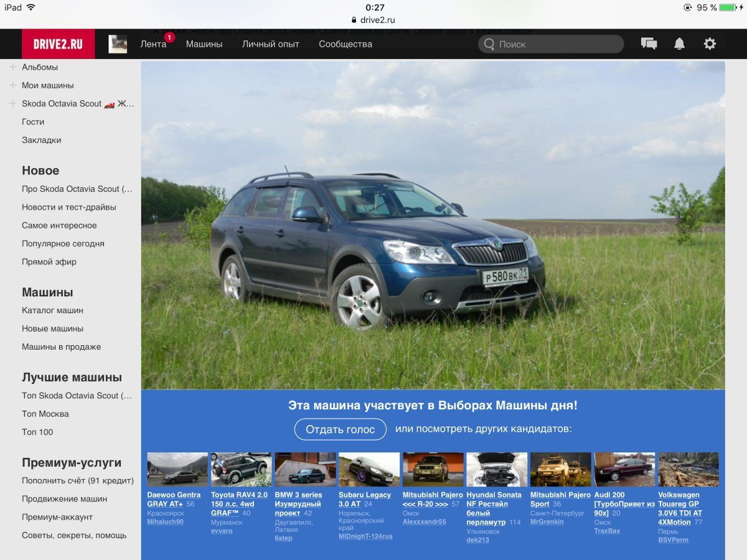Open Volkswagen Touareg GP title link
The width and height of the screenshot is (747, 560).
pyautogui.click(x=680, y=508)
